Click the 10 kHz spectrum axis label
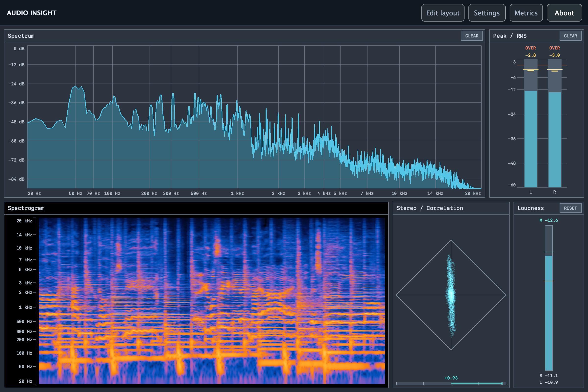588x392 pixels. tap(399, 193)
